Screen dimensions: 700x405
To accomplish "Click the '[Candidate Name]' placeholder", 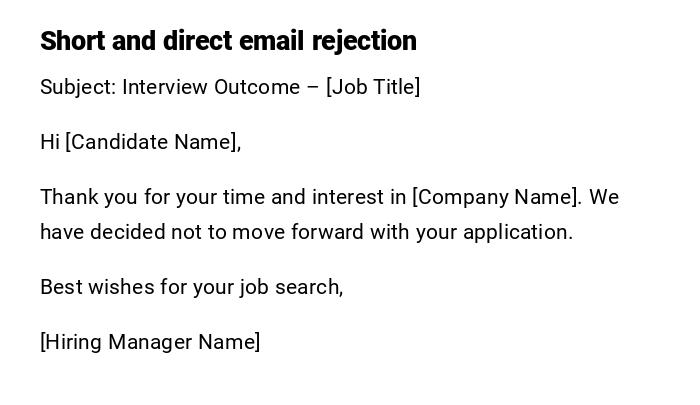I will click(151, 142).
